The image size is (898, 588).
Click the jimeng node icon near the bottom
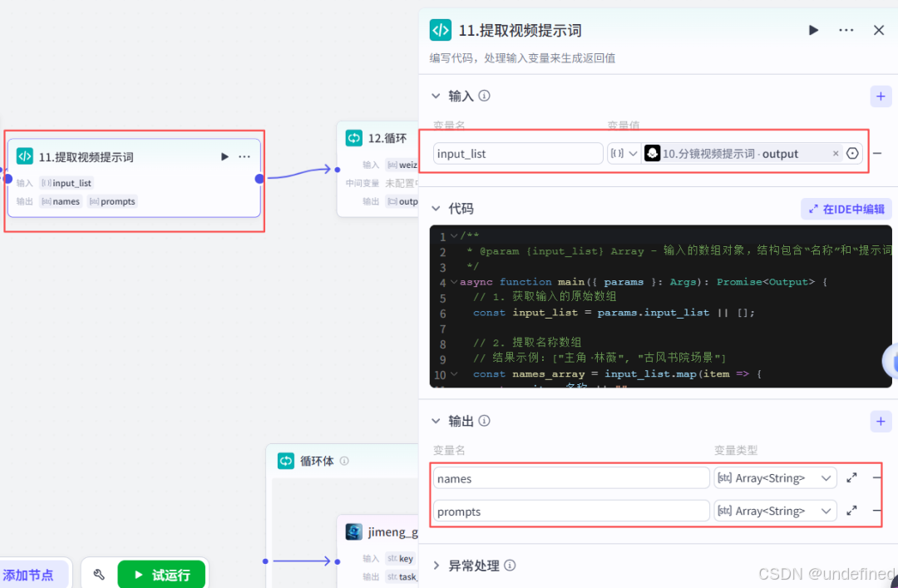click(x=353, y=532)
